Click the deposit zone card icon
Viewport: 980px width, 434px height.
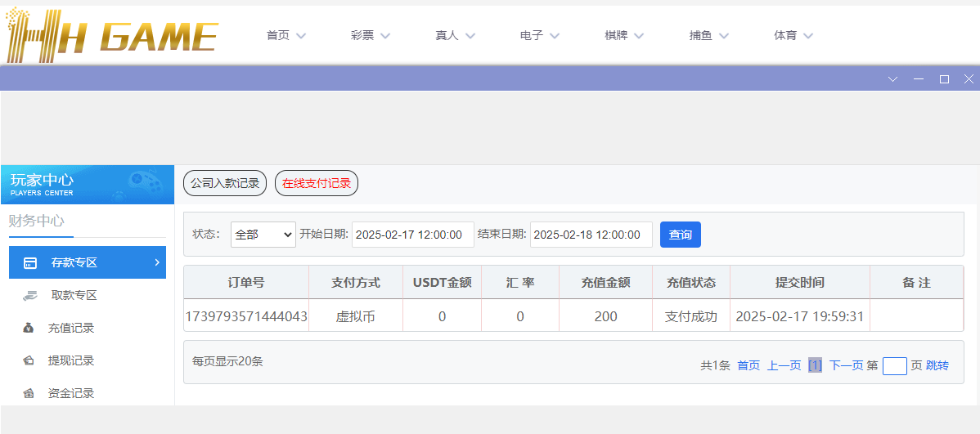(30, 263)
